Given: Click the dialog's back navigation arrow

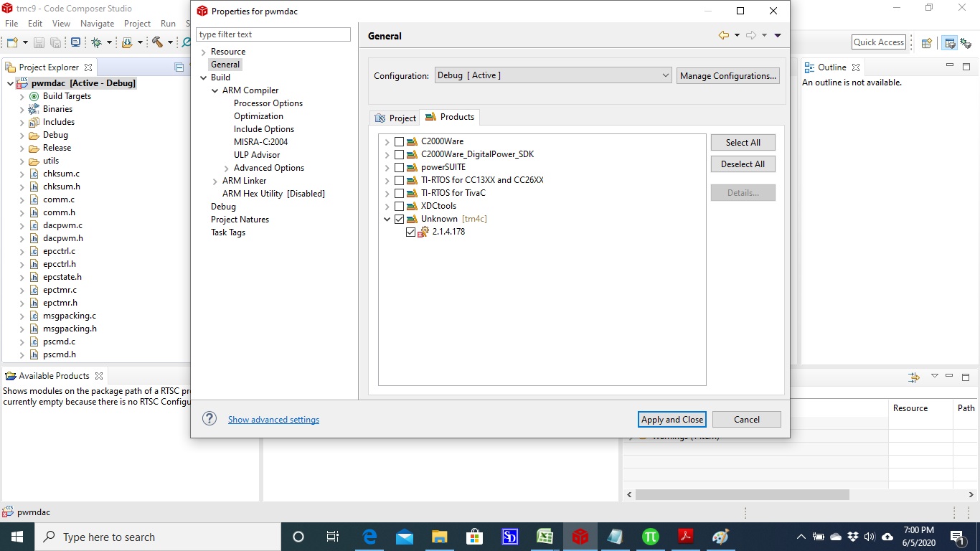Looking at the screenshot, I should (x=724, y=35).
